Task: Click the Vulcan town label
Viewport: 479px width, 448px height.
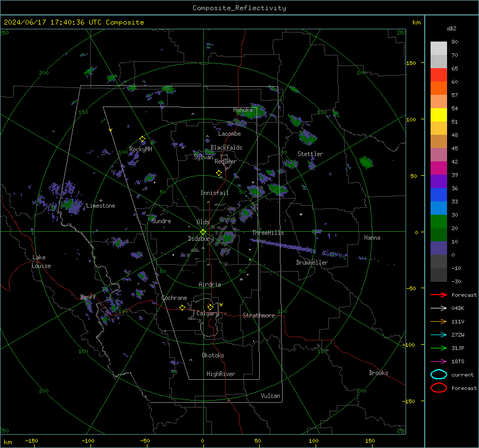Action: [270, 396]
